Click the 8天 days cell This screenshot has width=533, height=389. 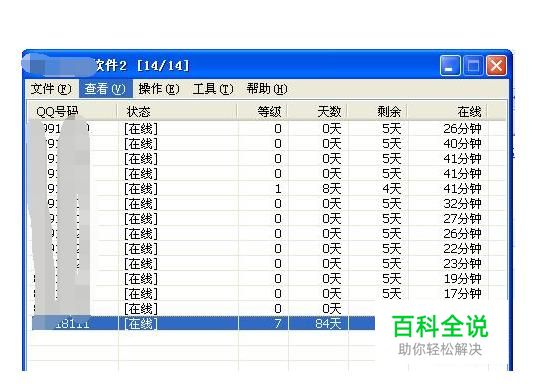click(331, 189)
